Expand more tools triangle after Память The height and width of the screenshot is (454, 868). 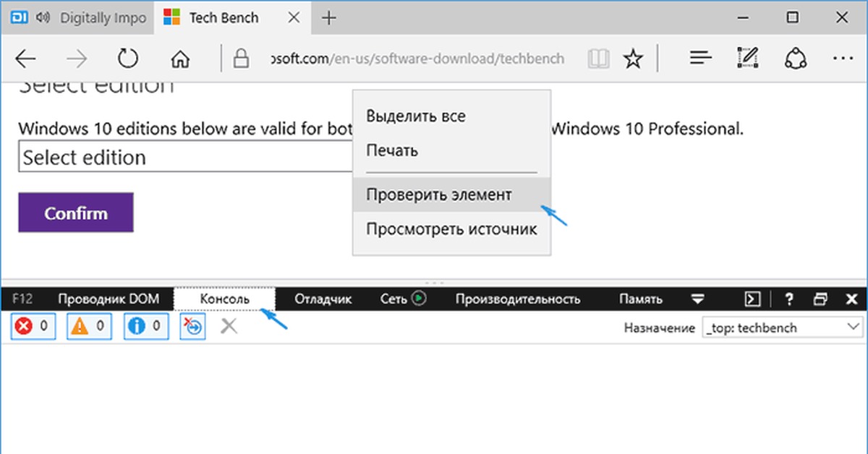click(698, 299)
